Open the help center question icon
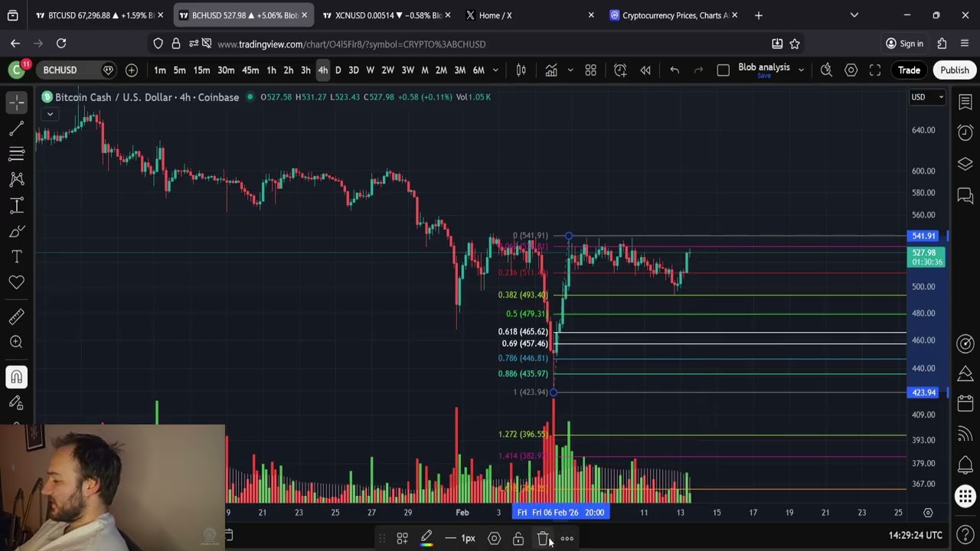 coord(965,534)
